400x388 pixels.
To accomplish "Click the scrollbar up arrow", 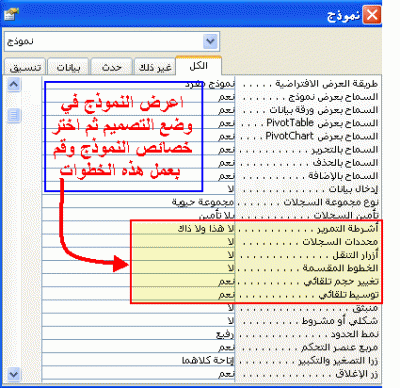I will pos(14,84).
